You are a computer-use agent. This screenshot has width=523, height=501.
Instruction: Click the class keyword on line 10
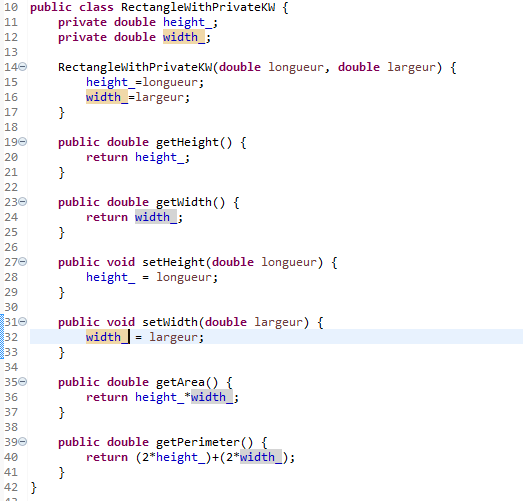[x=96, y=7]
